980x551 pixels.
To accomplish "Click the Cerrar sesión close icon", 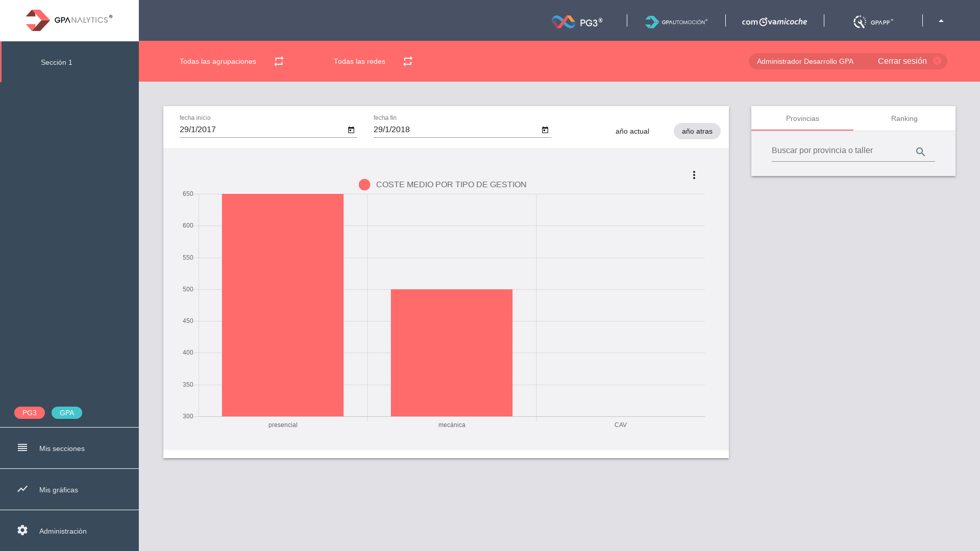I will click(x=937, y=61).
